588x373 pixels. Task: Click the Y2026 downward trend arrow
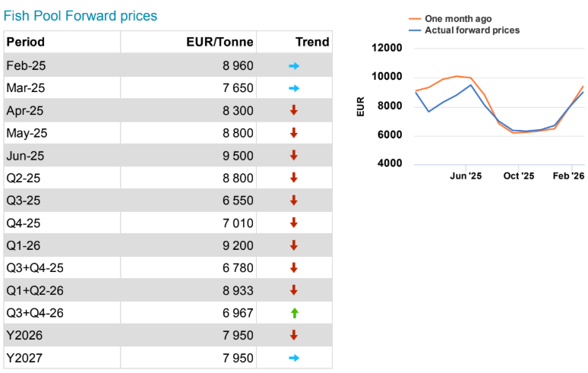coord(294,335)
